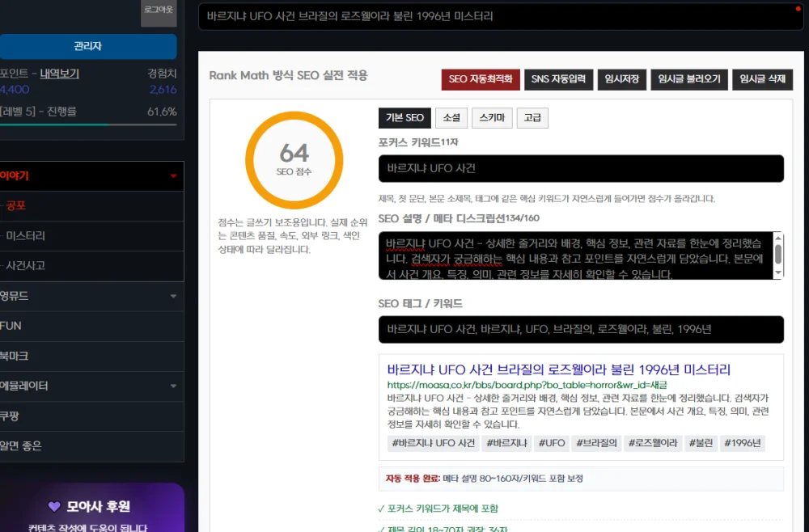Click the experience value 2,616
809x532 pixels.
pos(163,90)
